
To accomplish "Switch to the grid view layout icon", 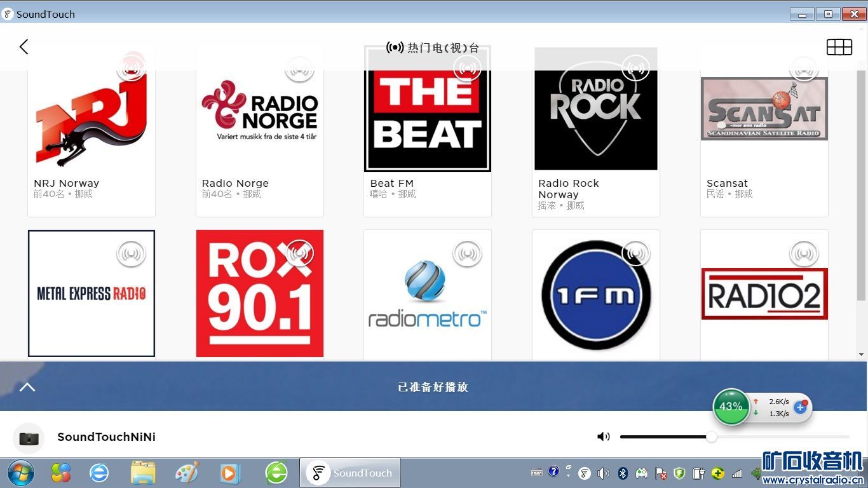I will coord(839,47).
